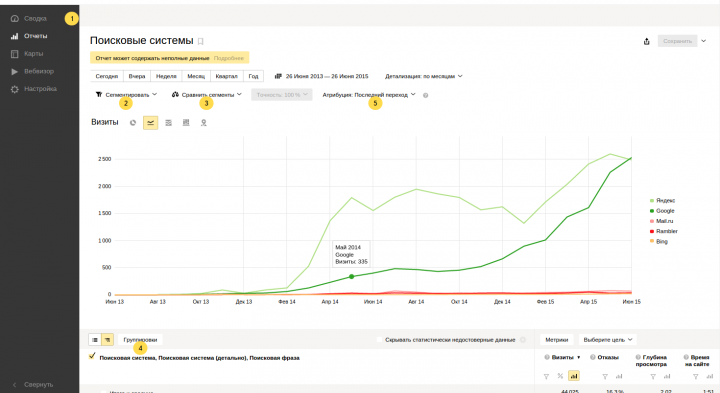Open the 26 Июня 2013 — 26 Июня 2015 date range
The image size is (720, 393).
coord(327,76)
